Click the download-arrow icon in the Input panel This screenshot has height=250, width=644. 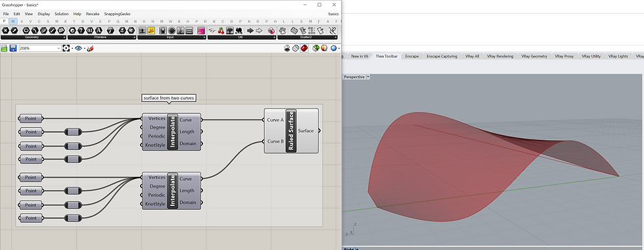click(x=143, y=30)
